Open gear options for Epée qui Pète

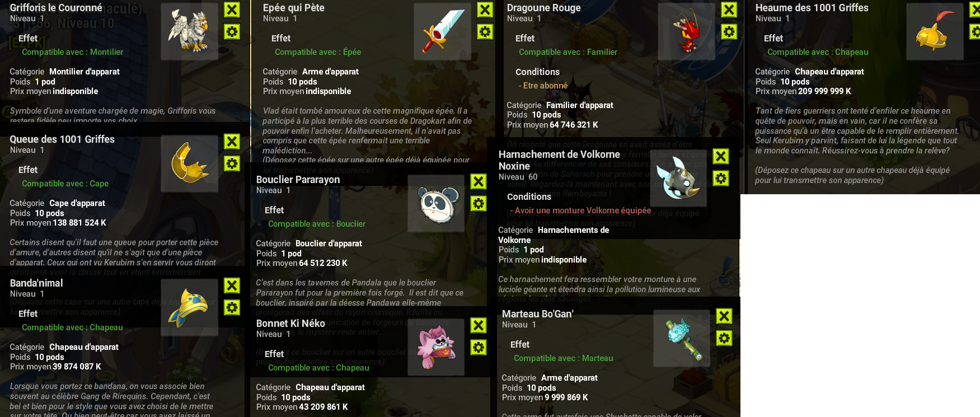(485, 31)
